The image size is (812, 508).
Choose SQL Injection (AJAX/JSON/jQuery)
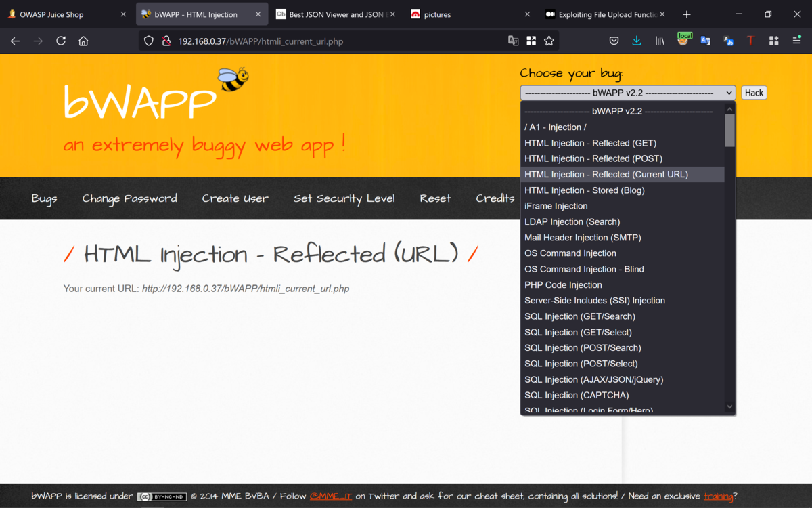click(623, 380)
